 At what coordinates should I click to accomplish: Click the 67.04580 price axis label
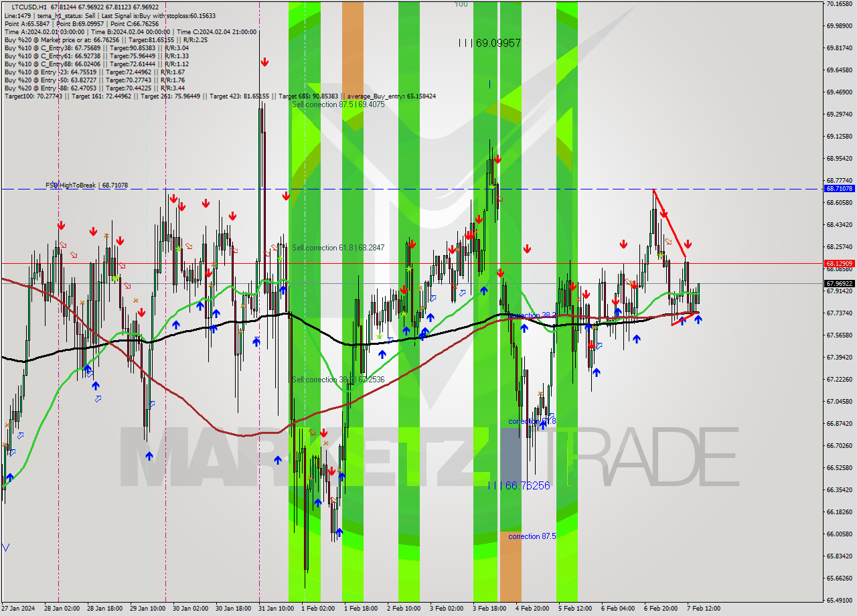(x=839, y=402)
